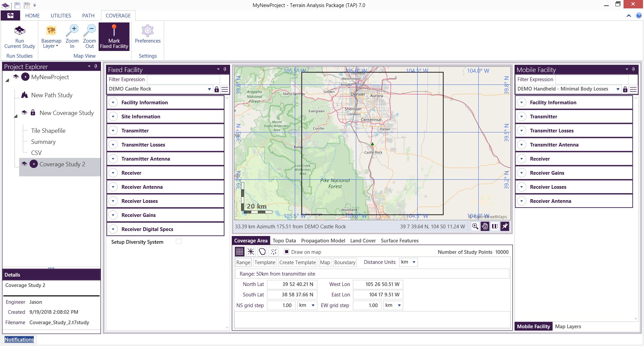Select Tile Shapefile in Project Explorer
644x346 pixels.
coord(48,131)
